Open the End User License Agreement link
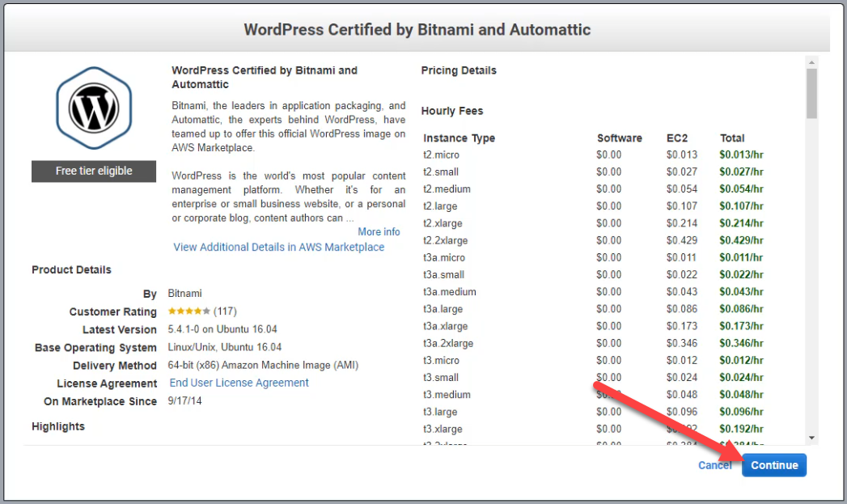Screen dimensions: 847x504 click(x=239, y=383)
